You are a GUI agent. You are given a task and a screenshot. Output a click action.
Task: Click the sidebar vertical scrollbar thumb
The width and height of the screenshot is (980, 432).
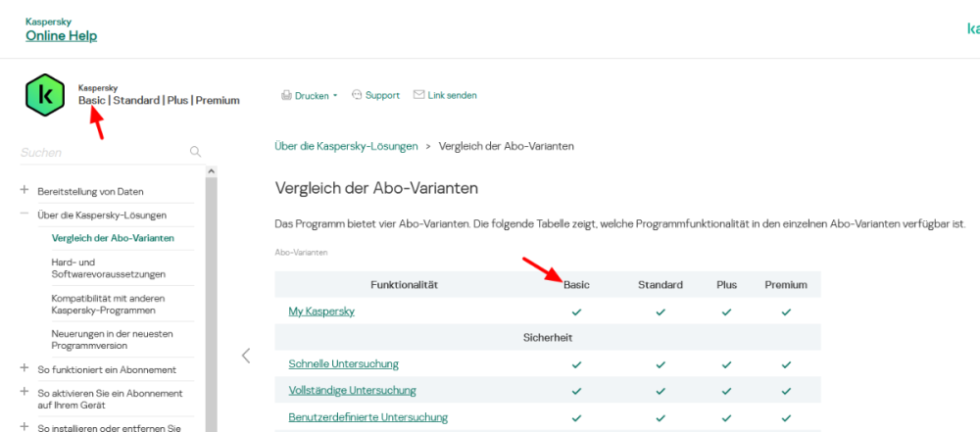(x=212, y=305)
